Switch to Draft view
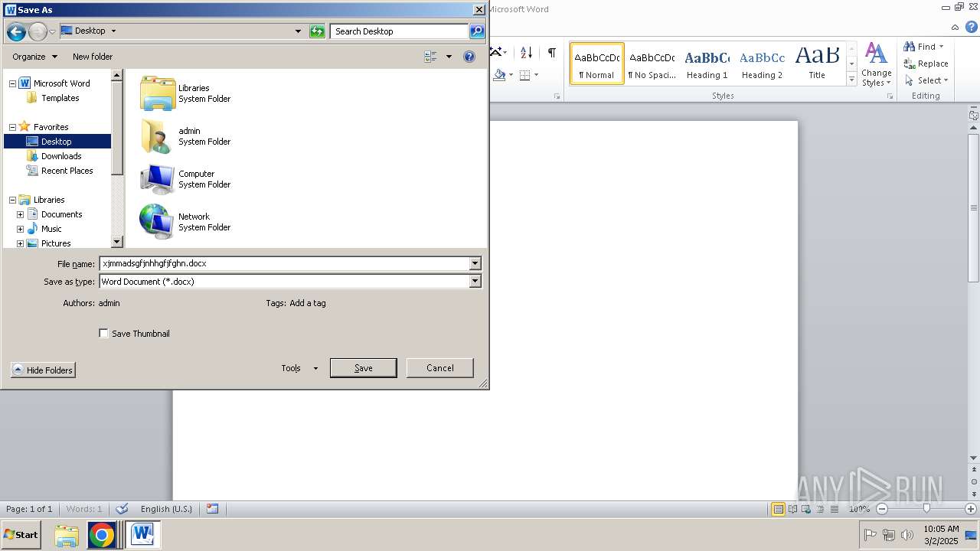Viewport: 980px width, 551px height. pos(835,509)
